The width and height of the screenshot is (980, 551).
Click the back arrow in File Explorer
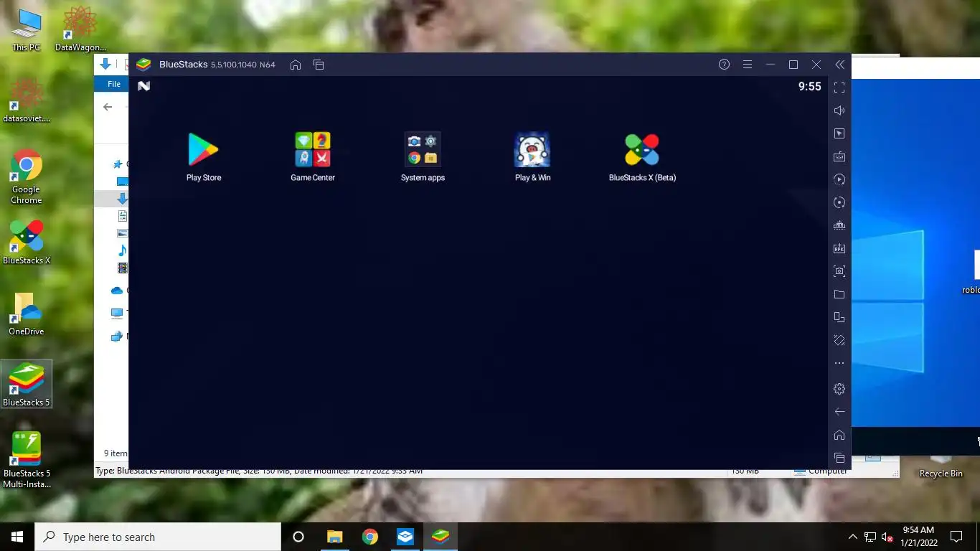point(108,107)
